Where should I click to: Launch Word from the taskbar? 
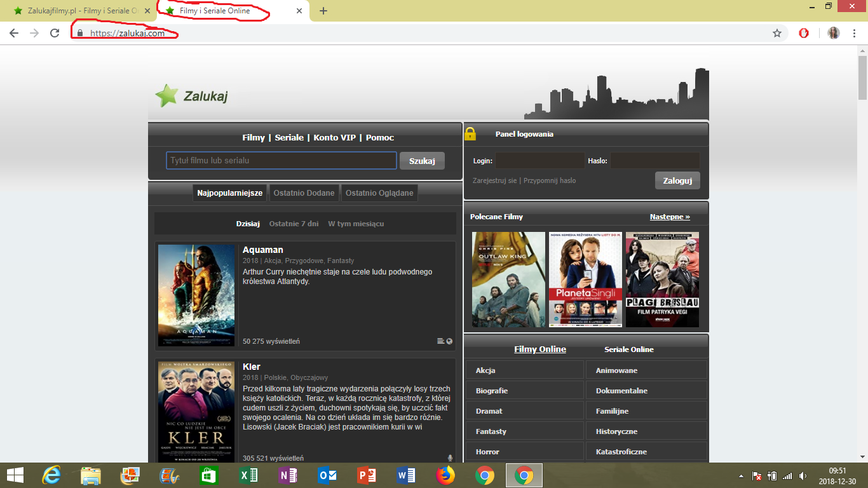[x=405, y=475]
